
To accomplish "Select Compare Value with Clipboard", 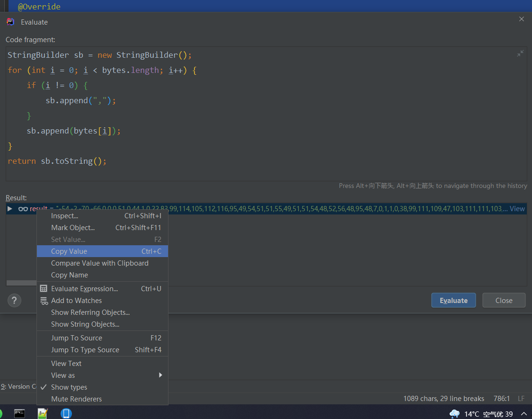I will (x=102, y=263).
